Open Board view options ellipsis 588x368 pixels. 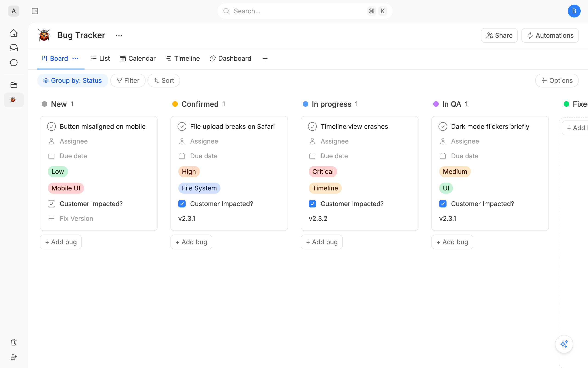(75, 58)
